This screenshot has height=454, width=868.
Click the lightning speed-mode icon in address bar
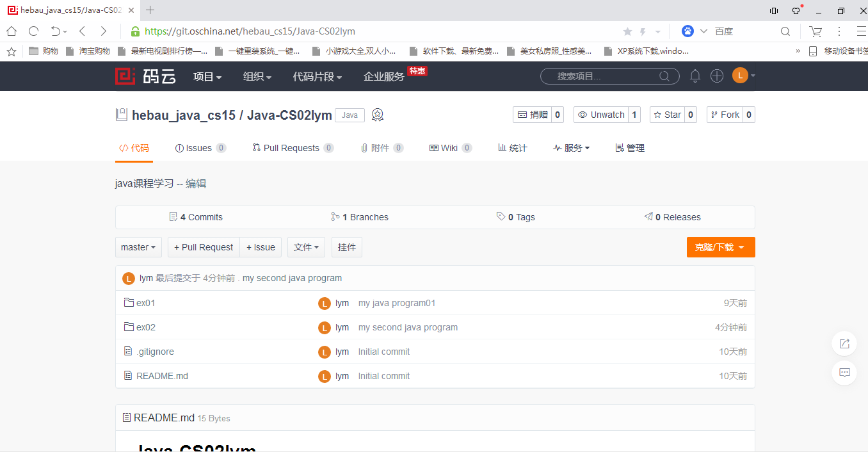(643, 31)
